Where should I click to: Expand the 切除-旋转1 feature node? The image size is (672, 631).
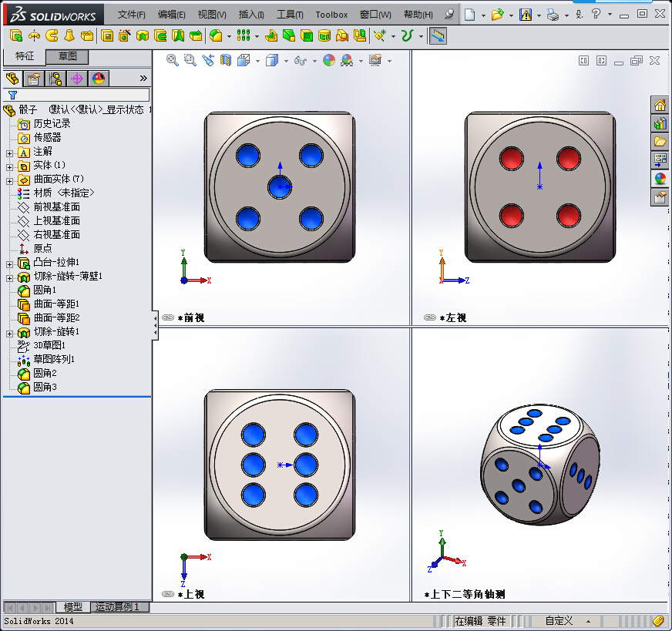9,334
